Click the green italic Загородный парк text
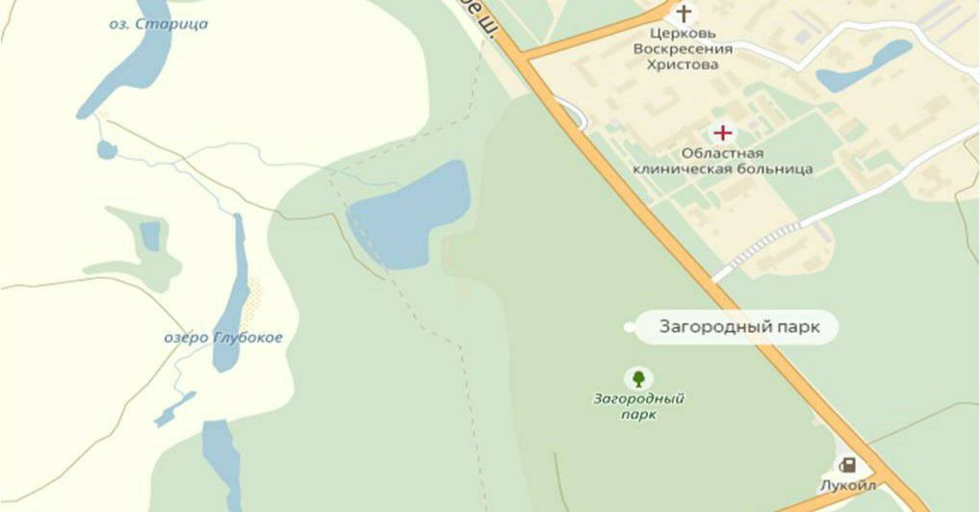980x512 pixels. coord(639,406)
